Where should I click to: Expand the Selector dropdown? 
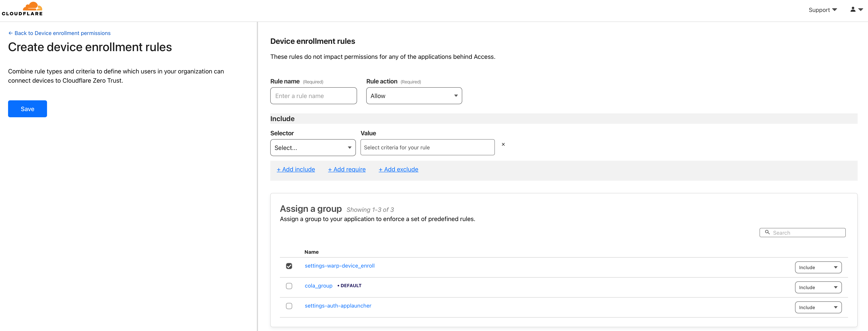click(312, 147)
